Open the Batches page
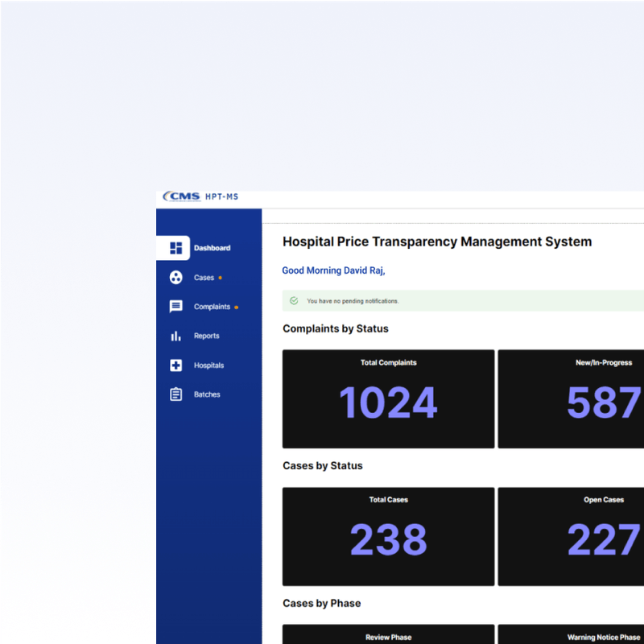 (x=206, y=394)
